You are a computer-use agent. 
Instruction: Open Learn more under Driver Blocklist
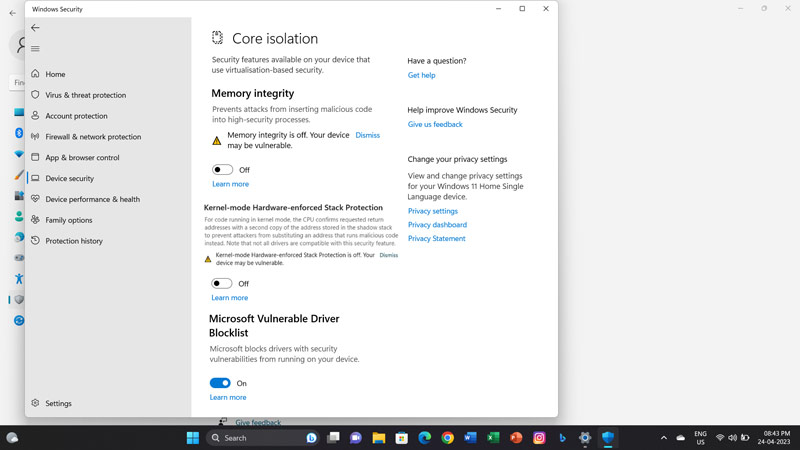click(x=228, y=397)
